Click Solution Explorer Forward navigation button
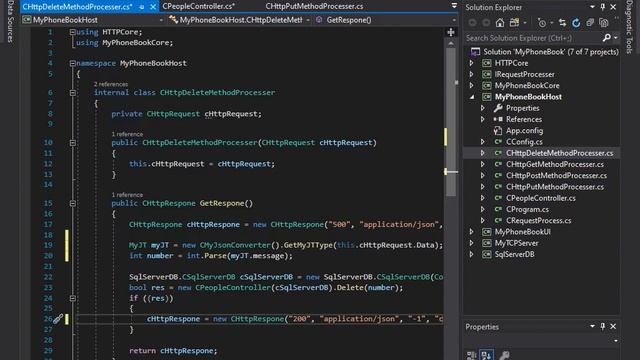The width and height of the screenshot is (640, 360). [486, 23]
